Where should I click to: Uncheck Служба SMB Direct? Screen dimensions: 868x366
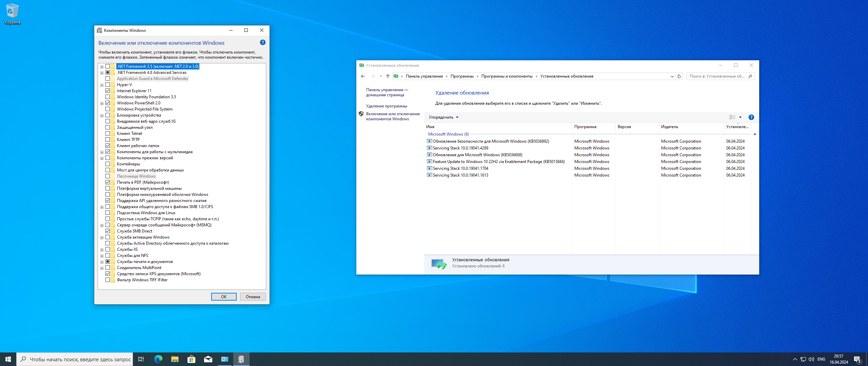click(107, 231)
